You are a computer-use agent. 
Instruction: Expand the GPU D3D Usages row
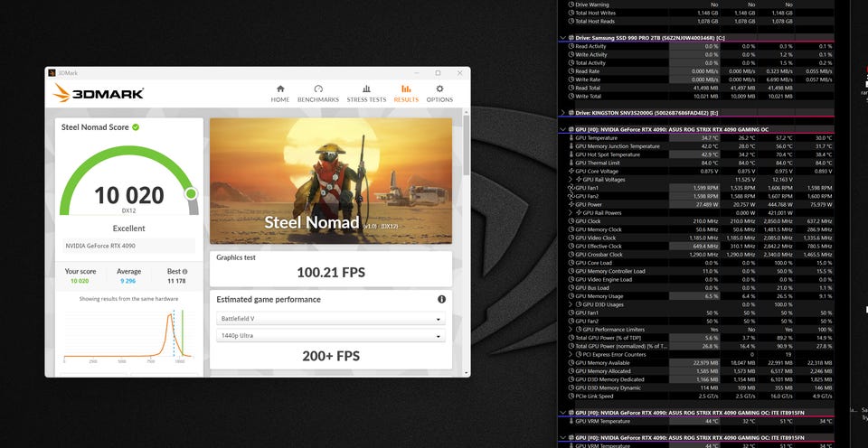[x=571, y=304]
